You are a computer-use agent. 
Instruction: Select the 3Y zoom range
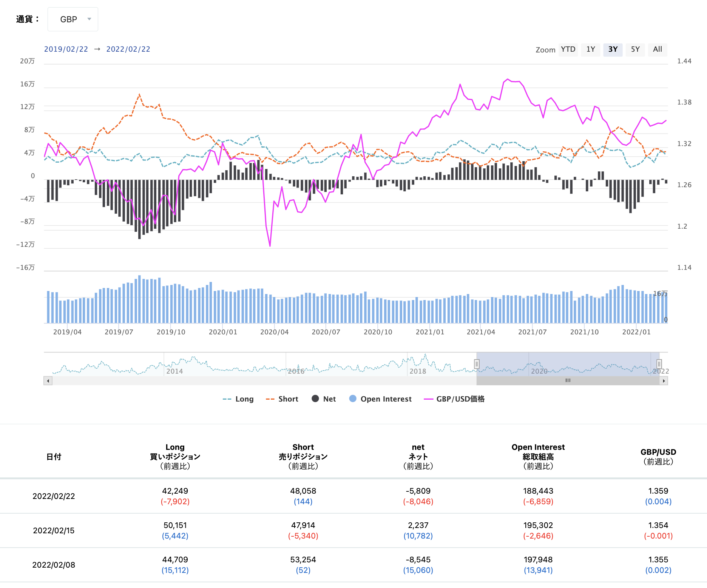(x=613, y=49)
